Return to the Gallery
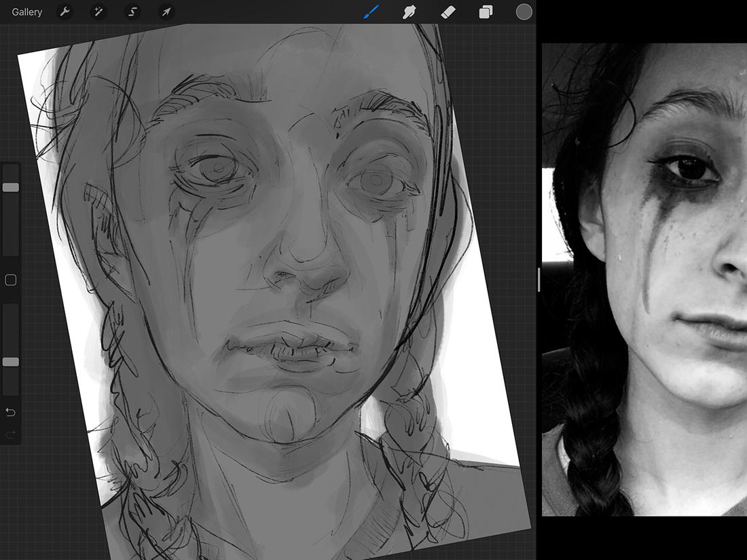The width and height of the screenshot is (747, 560). pos(26,12)
